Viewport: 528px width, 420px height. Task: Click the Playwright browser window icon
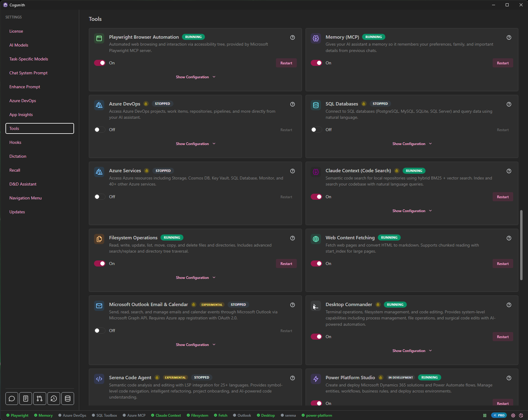tap(99, 38)
